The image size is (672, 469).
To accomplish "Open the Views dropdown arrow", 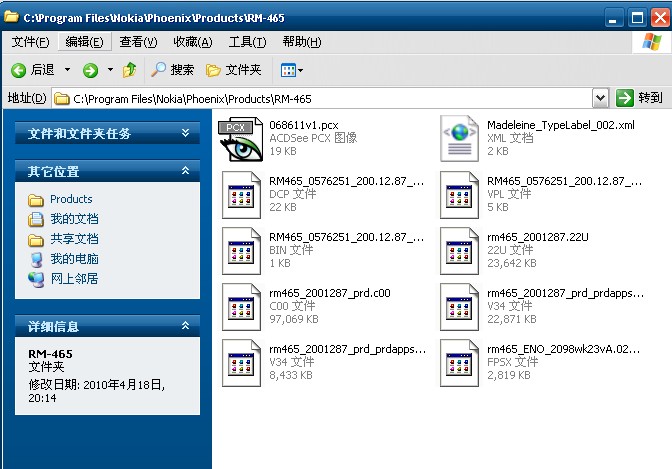I will click(x=300, y=70).
